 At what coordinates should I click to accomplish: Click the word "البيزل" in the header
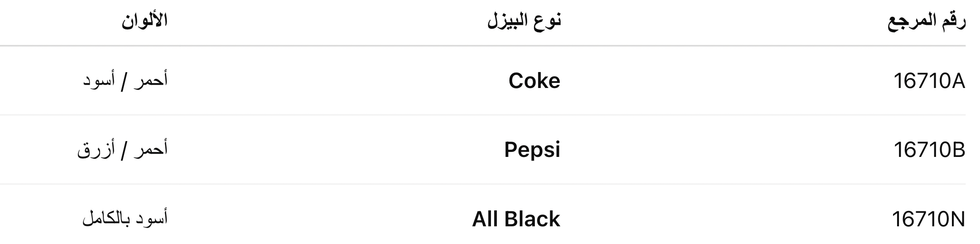point(507,22)
